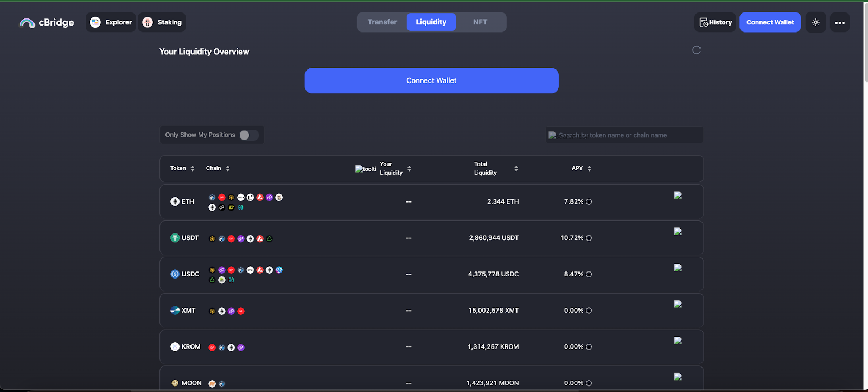
Task: Sort by Total Liquidity column arrows
Action: pyautogui.click(x=516, y=169)
